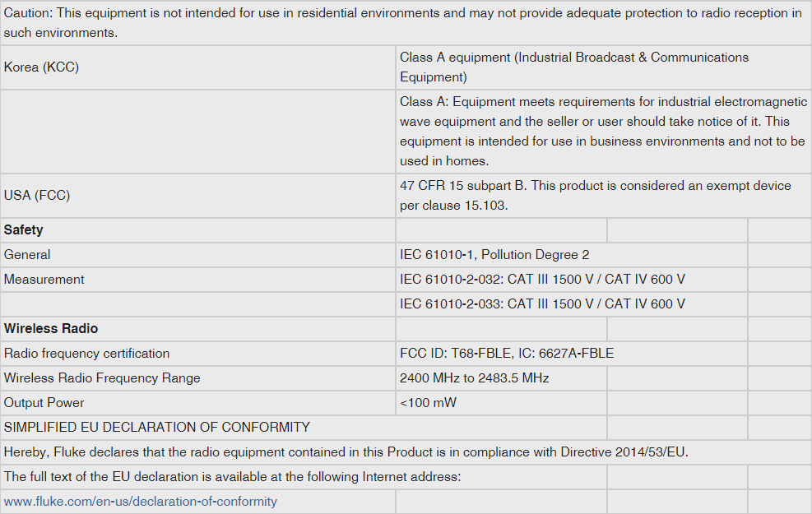Click the USA (FCC) row label

tap(37, 196)
